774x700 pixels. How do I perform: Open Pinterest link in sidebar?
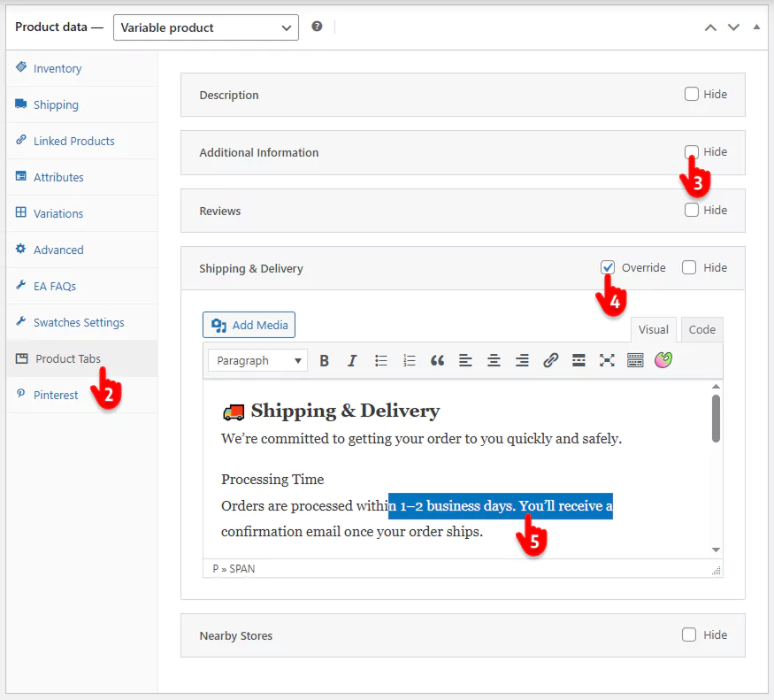pos(56,396)
